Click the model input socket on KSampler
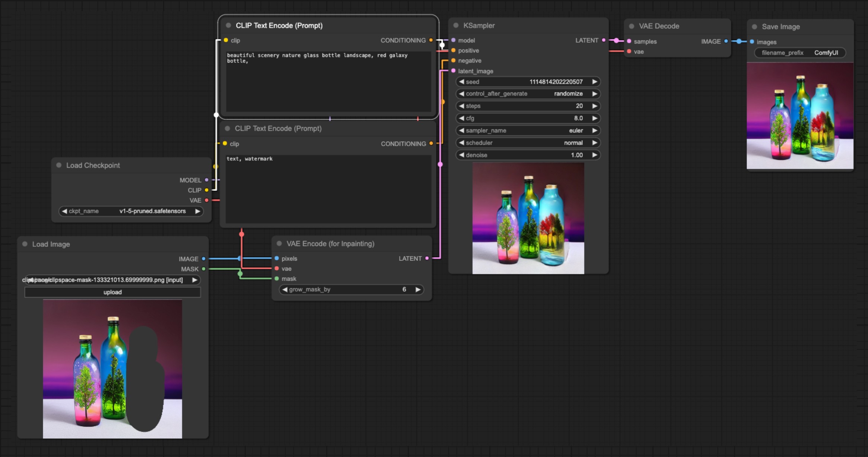The image size is (868, 457). pos(453,40)
